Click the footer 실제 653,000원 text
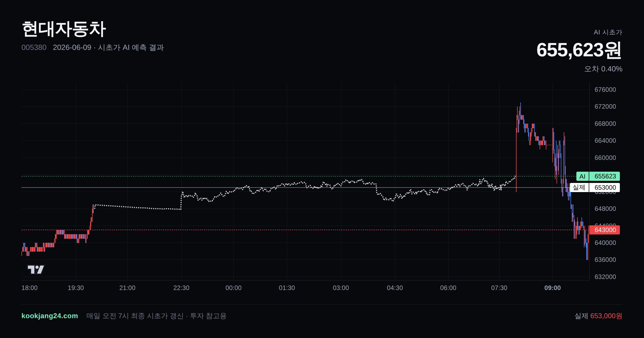Screen dimensions: 644x338 598,316
